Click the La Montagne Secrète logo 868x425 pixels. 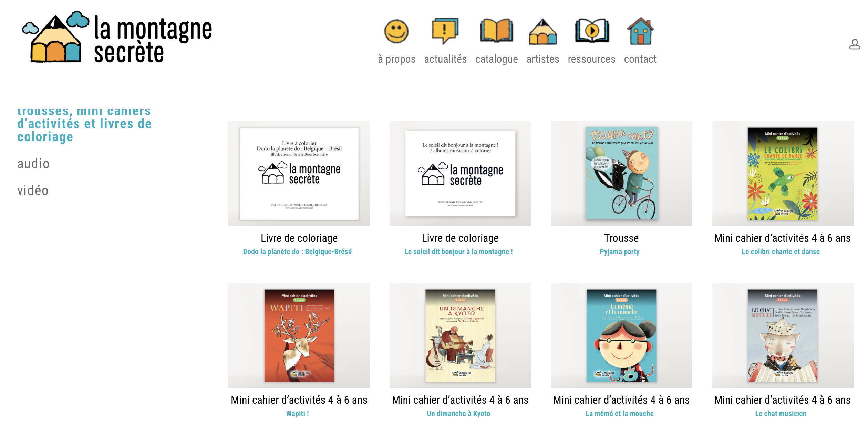coord(117,38)
